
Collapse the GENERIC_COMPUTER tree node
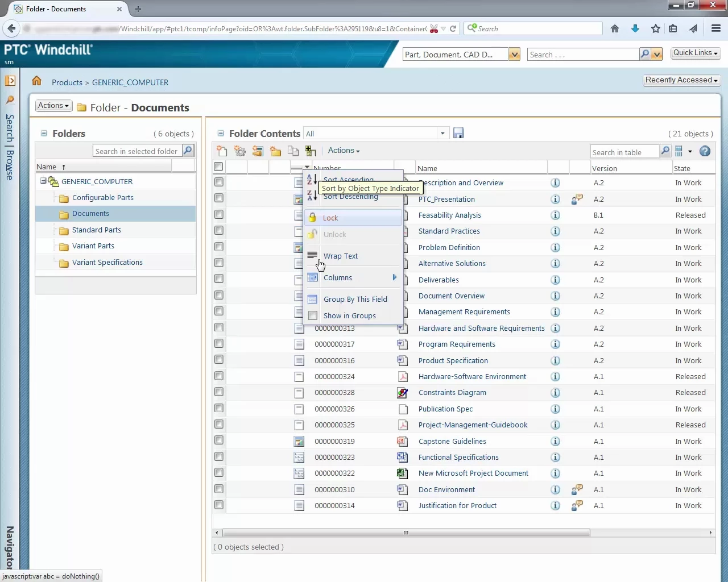(43, 181)
